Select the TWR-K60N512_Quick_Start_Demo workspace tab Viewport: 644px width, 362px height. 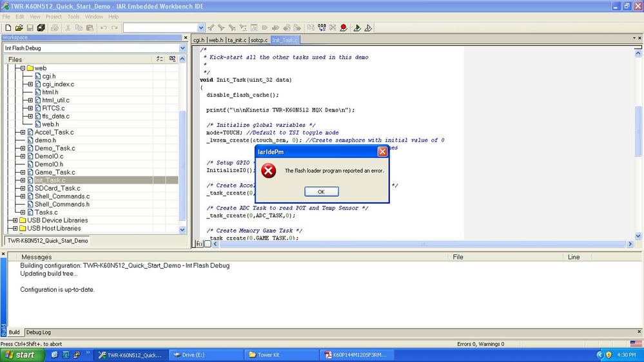pos(48,241)
